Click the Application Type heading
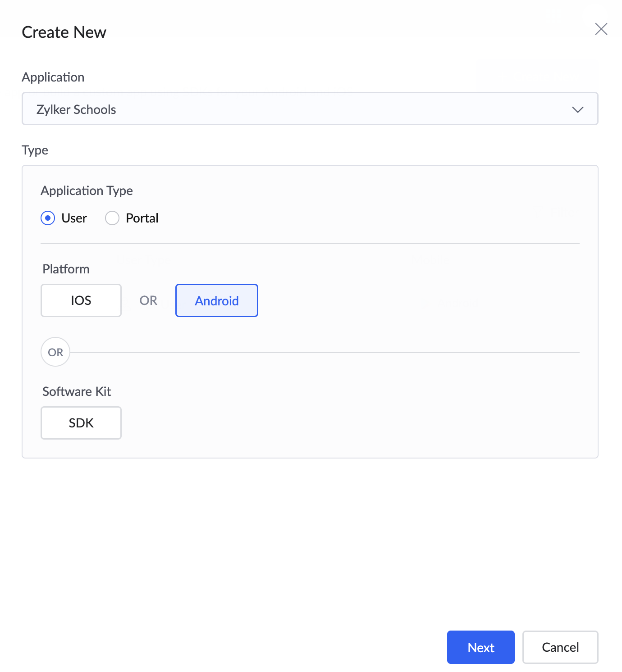 pos(87,191)
